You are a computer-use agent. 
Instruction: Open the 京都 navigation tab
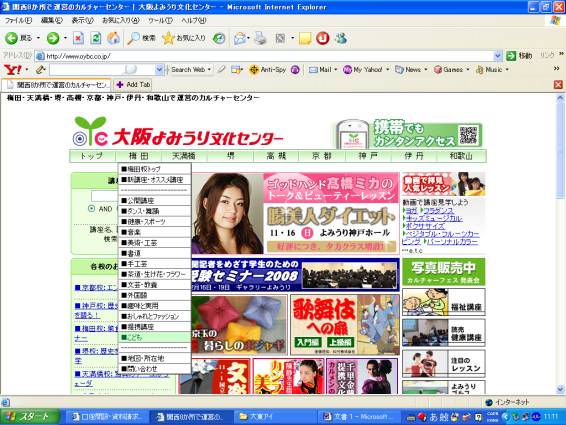tap(322, 156)
